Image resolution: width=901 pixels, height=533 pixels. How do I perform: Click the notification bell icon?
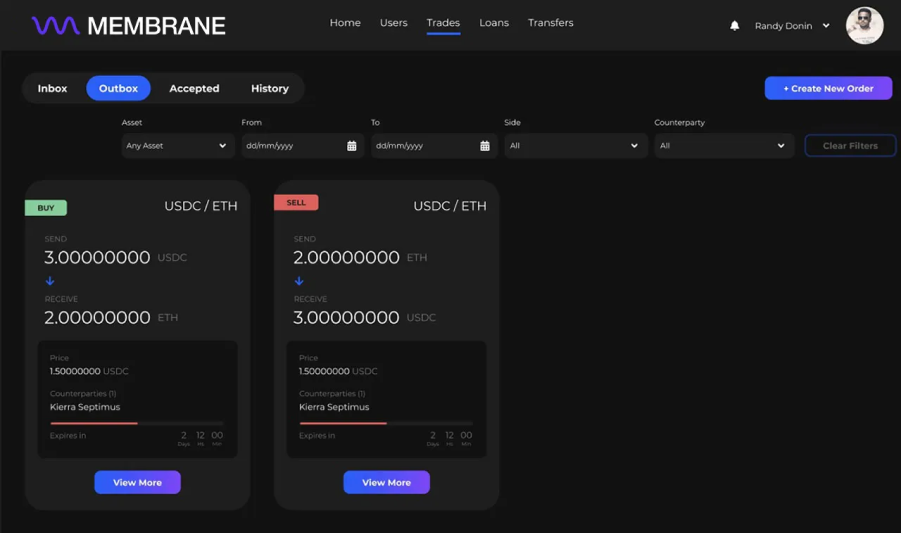(734, 26)
